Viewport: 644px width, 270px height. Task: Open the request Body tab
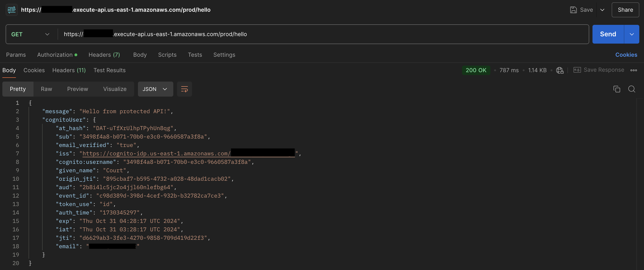tap(140, 55)
